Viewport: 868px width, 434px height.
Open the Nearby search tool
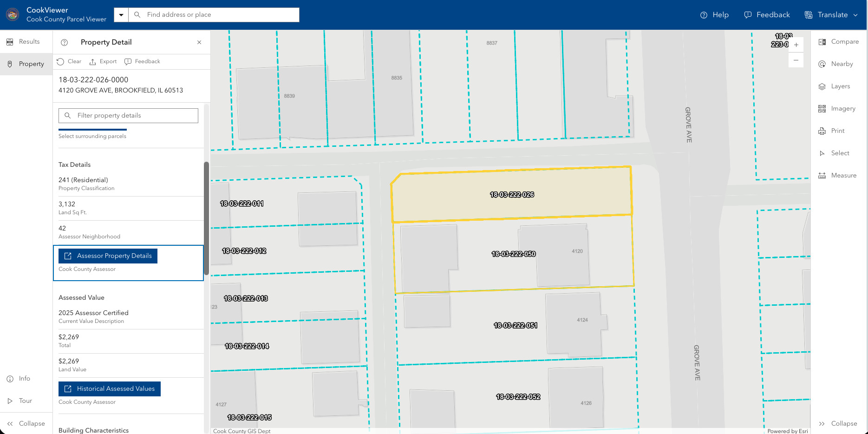836,64
